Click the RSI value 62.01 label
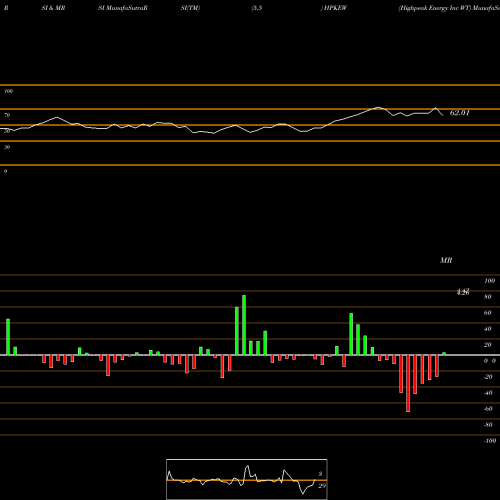The image size is (500, 500). pos(460,113)
